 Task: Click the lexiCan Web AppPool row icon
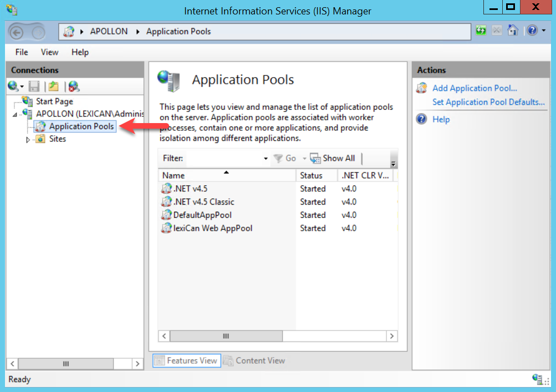[x=166, y=228]
